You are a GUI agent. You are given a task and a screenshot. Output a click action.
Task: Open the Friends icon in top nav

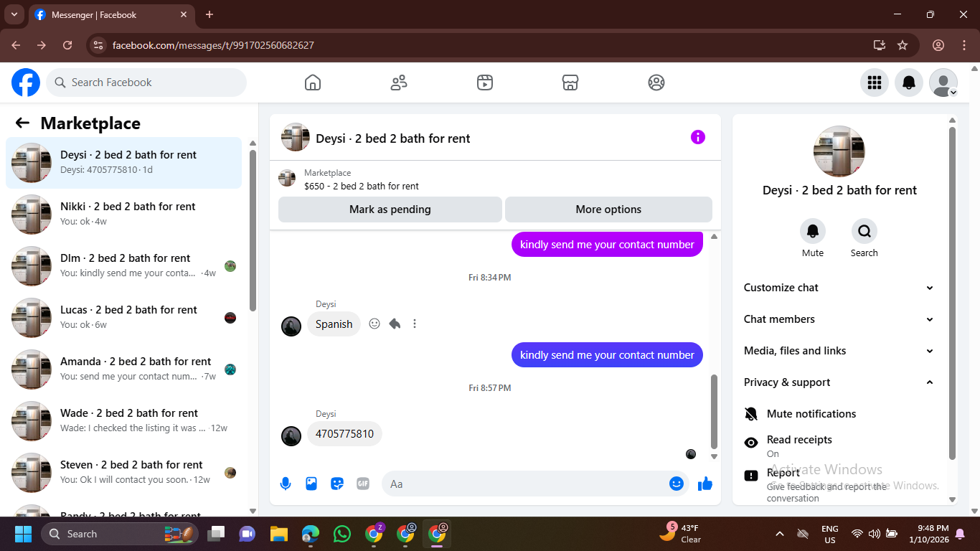click(399, 83)
